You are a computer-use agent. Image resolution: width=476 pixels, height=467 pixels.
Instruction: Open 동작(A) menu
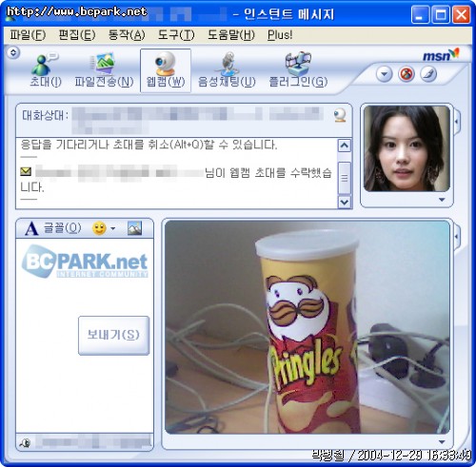pyautogui.click(x=127, y=34)
